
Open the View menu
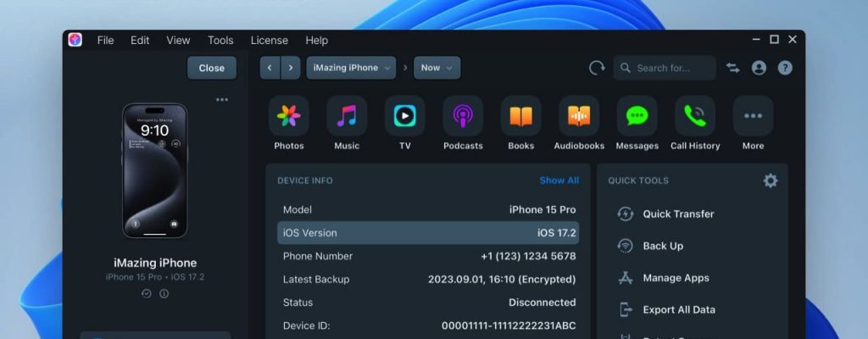pyautogui.click(x=178, y=41)
